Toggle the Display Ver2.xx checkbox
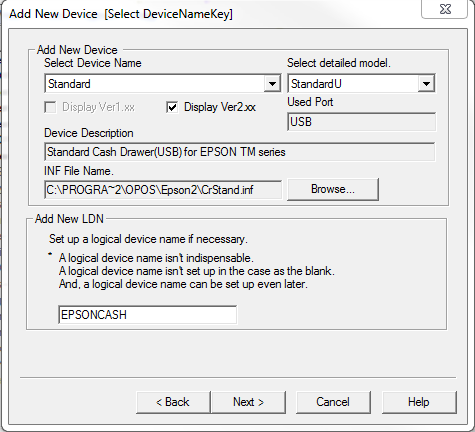The width and height of the screenshot is (475, 432). 172,107
